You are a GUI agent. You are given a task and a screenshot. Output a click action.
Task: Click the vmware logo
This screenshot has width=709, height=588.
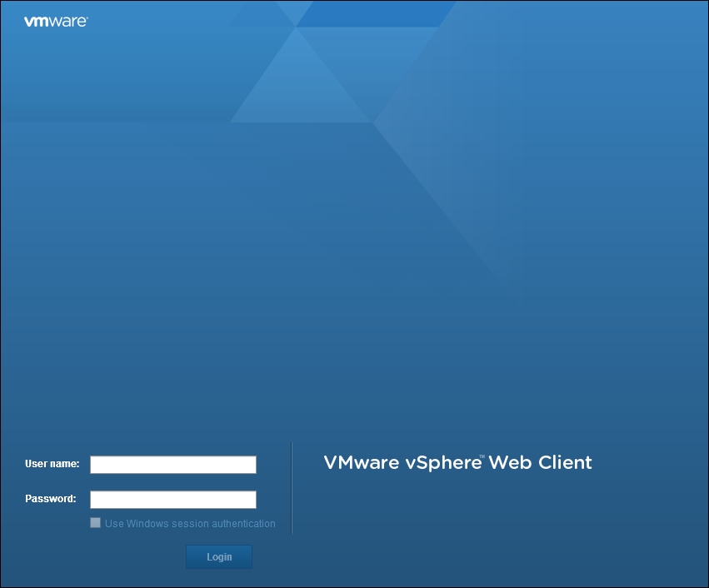56,22
